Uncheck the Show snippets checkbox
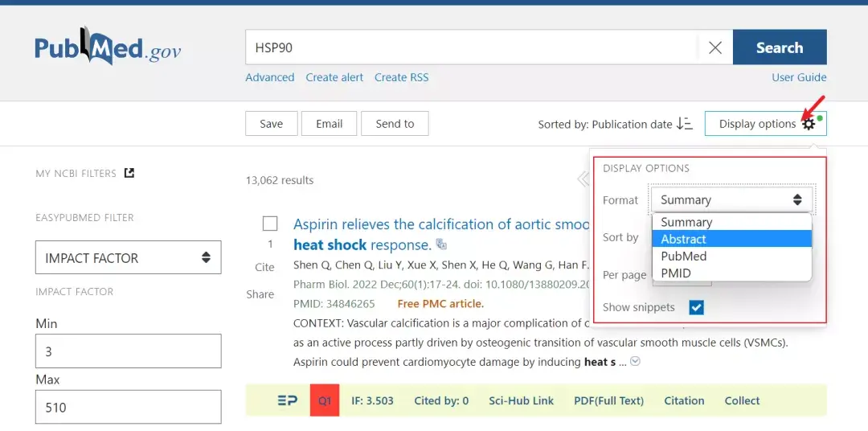This screenshot has width=868, height=431. coord(696,307)
